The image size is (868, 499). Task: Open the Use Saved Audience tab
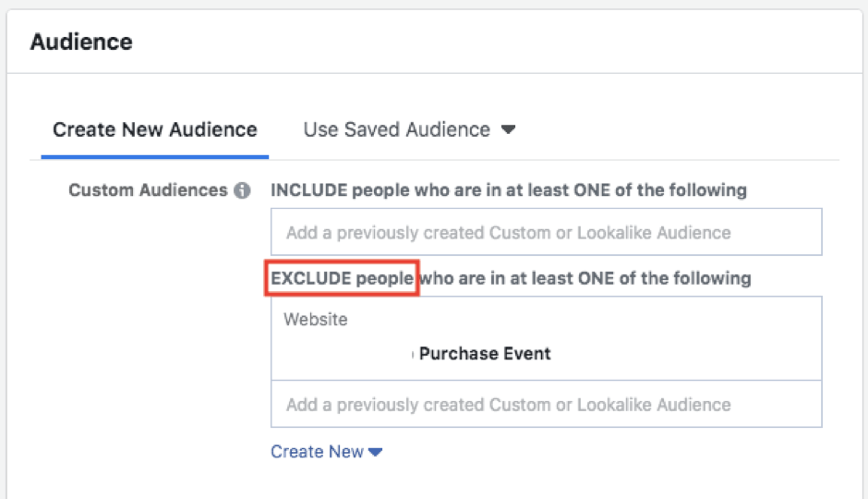pyautogui.click(x=397, y=130)
